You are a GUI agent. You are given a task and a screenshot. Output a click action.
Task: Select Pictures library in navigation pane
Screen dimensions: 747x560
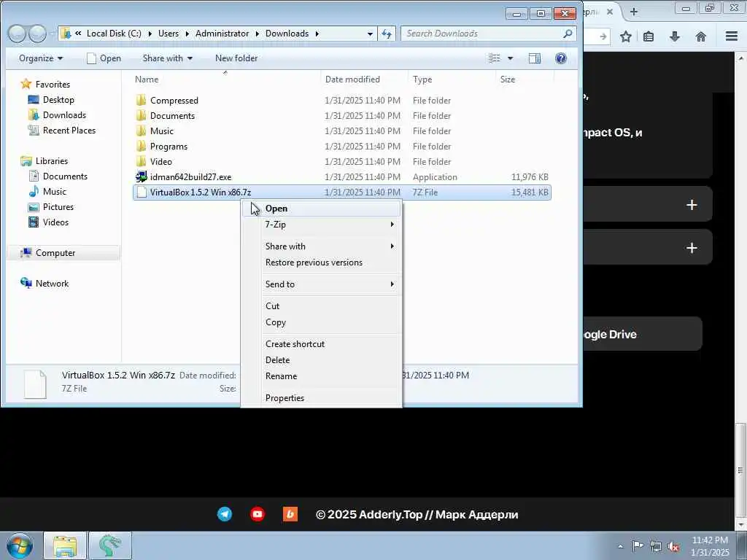point(51,206)
